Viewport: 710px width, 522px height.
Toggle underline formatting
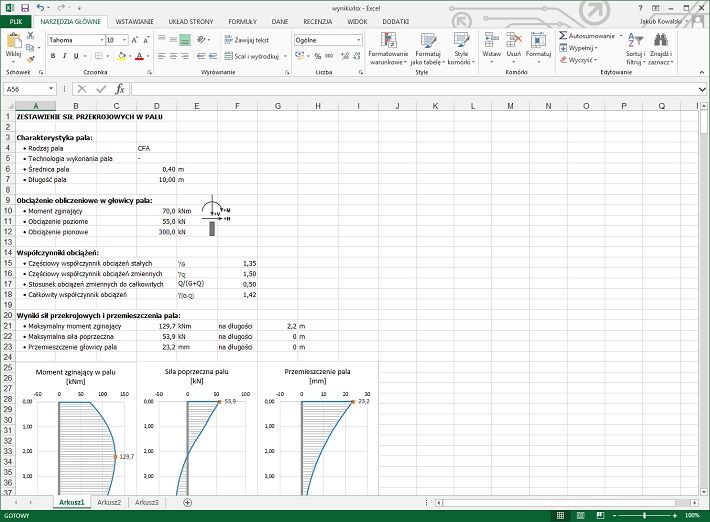[76, 56]
